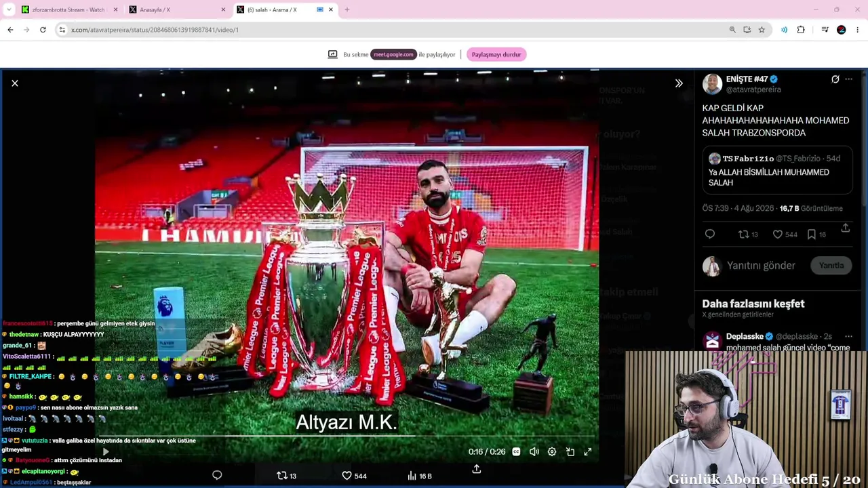Share the post via icon below video
This screenshot has height=488, width=868.
(x=477, y=469)
